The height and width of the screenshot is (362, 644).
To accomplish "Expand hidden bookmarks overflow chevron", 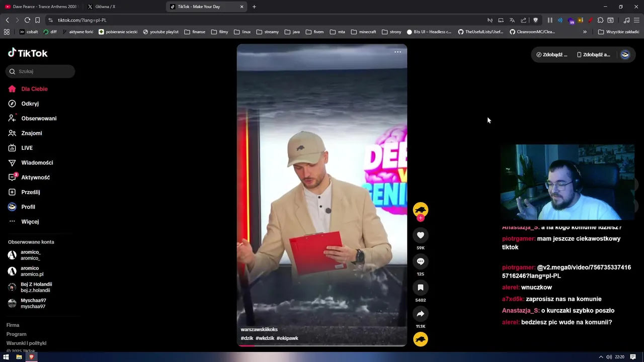I will (x=585, y=32).
